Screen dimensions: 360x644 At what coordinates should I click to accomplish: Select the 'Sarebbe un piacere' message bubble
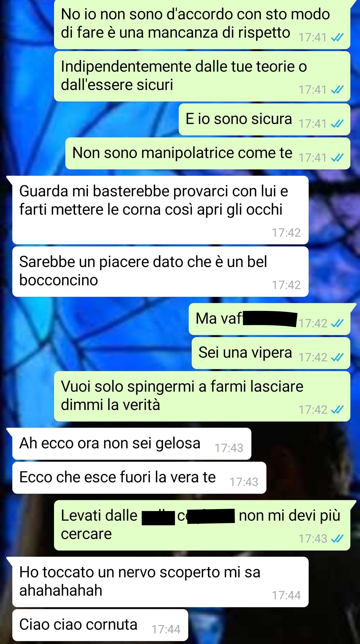tap(160, 272)
